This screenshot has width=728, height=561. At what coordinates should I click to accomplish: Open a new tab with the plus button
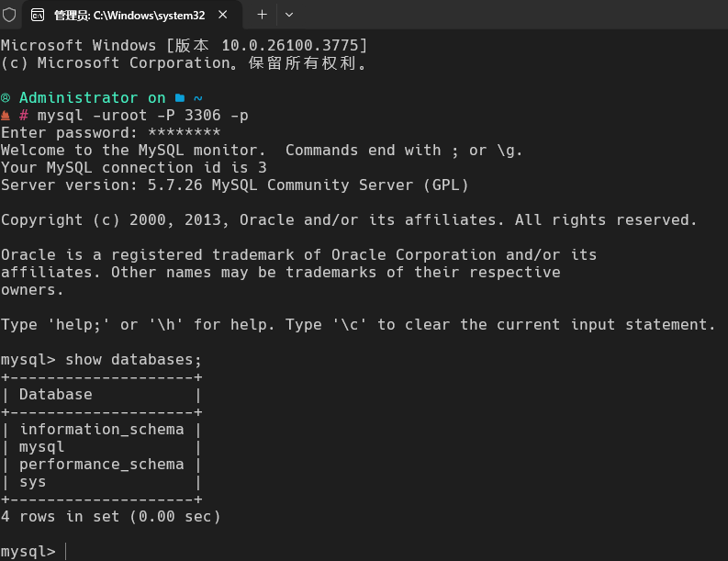click(x=262, y=15)
